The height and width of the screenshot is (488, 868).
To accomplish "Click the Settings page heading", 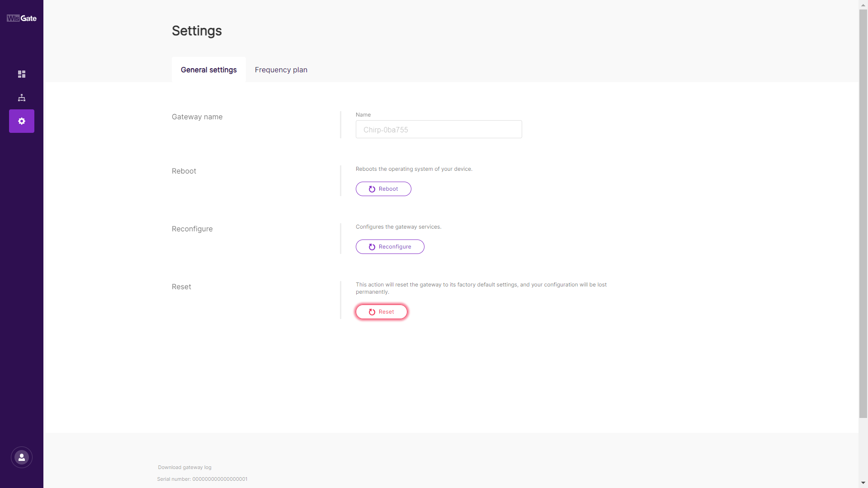I will tap(197, 31).
